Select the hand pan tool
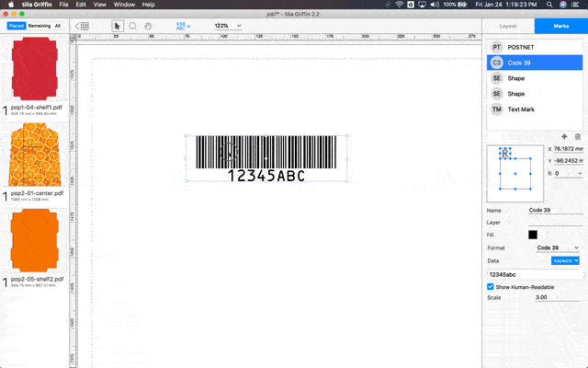 coord(148,26)
